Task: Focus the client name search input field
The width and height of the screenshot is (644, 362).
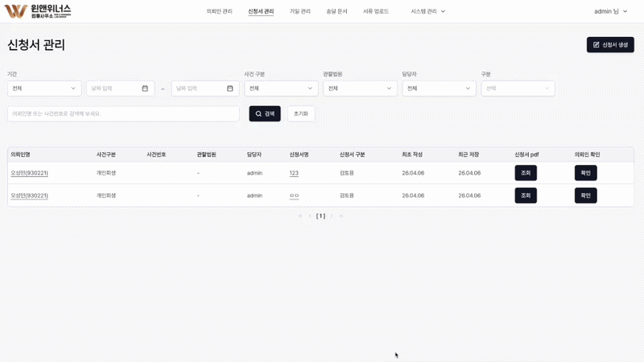Action: [123, 114]
